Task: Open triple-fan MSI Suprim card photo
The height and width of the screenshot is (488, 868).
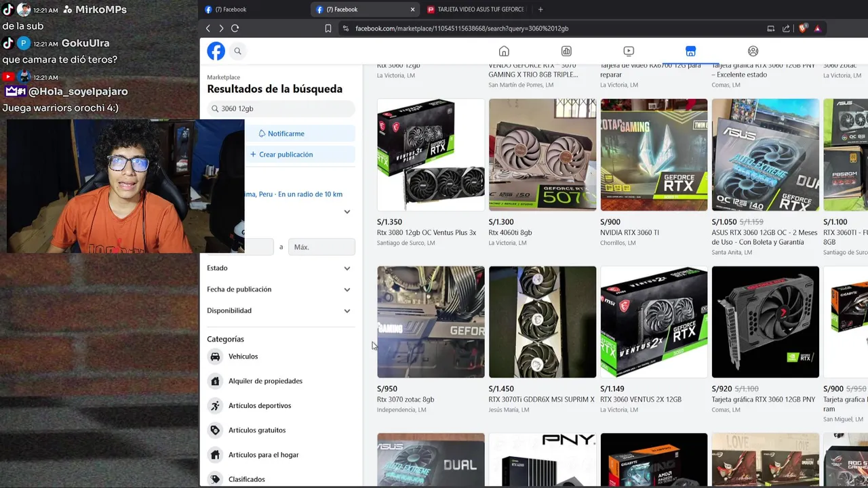Action: [x=542, y=322]
